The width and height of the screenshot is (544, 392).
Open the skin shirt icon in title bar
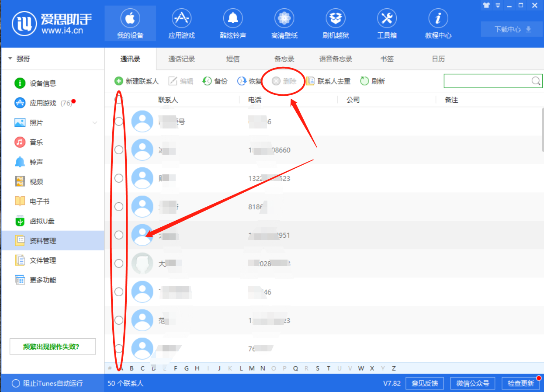[x=486, y=5]
